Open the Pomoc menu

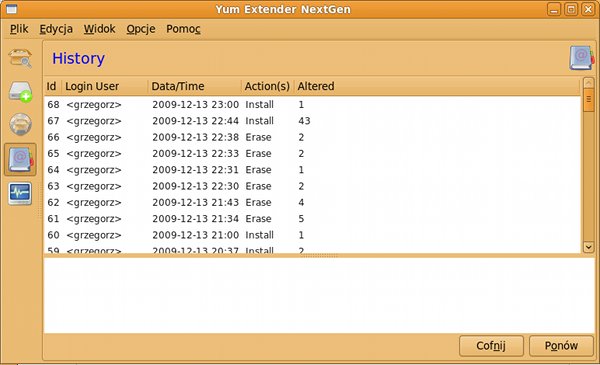(x=183, y=29)
